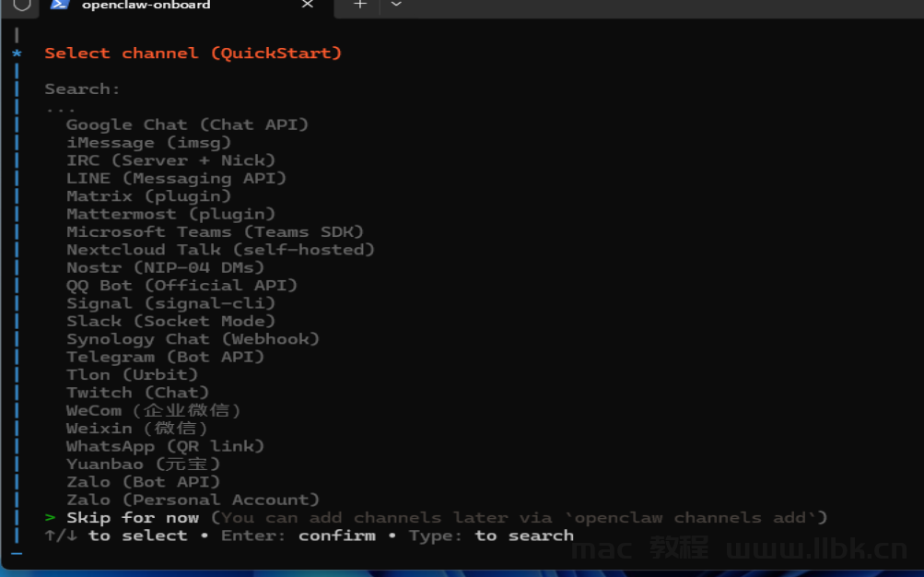
Task: Click the Type: to search hint
Action: click(491, 536)
